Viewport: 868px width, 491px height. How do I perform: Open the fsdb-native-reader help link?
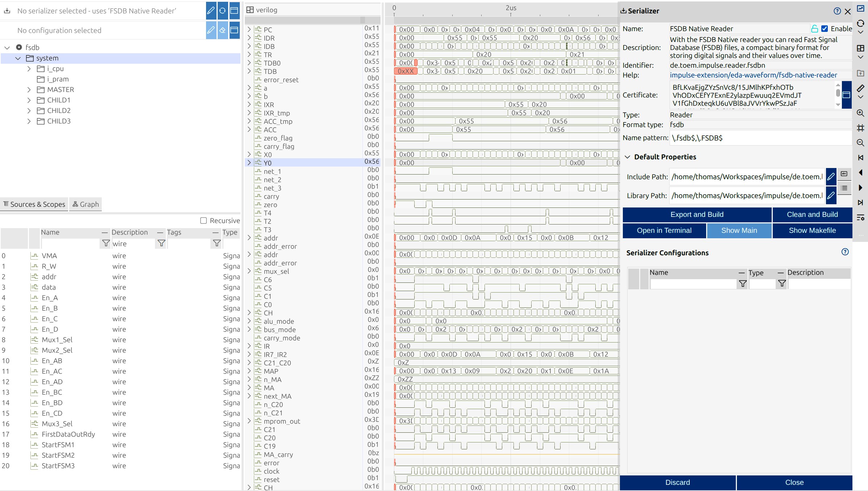coord(753,75)
